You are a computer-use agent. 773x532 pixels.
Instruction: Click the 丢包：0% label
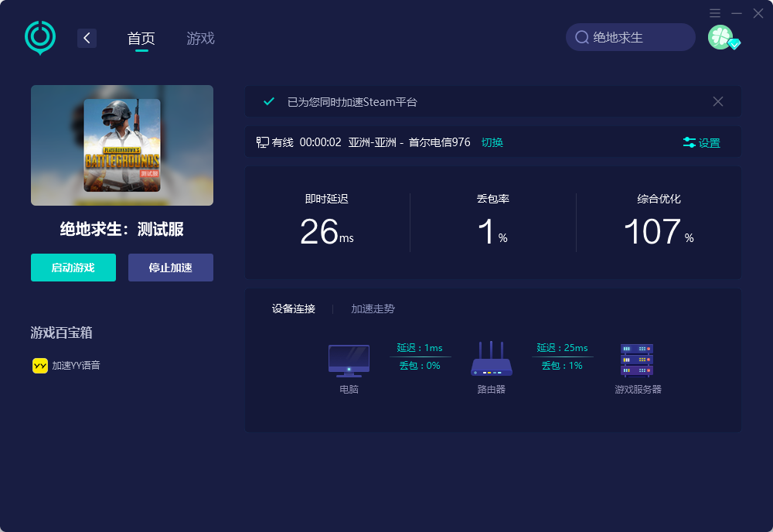420,365
